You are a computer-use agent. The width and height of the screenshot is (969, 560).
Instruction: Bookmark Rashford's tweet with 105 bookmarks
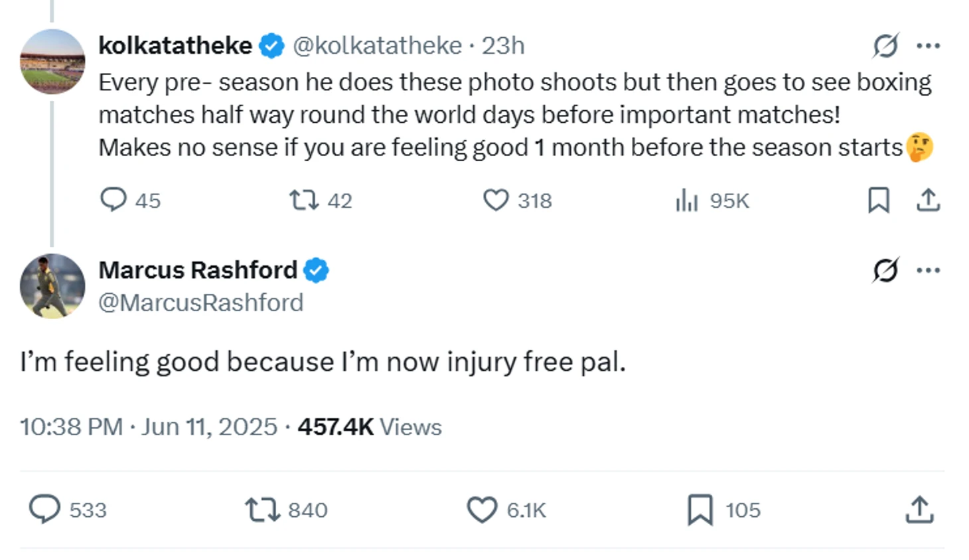pos(700,510)
